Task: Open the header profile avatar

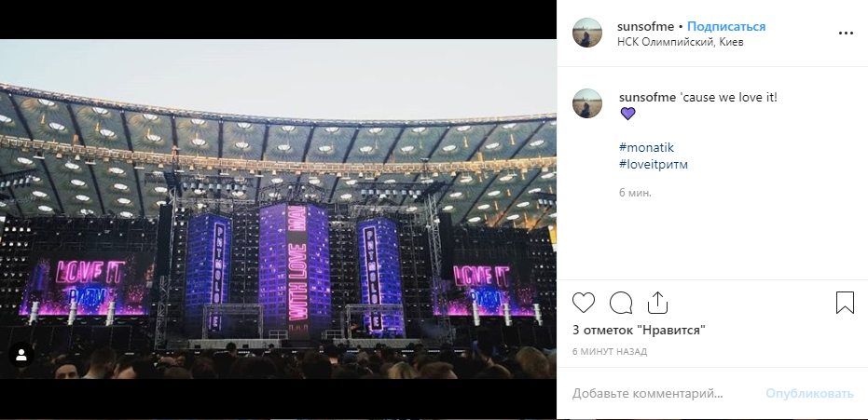Action: tap(587, 33)
